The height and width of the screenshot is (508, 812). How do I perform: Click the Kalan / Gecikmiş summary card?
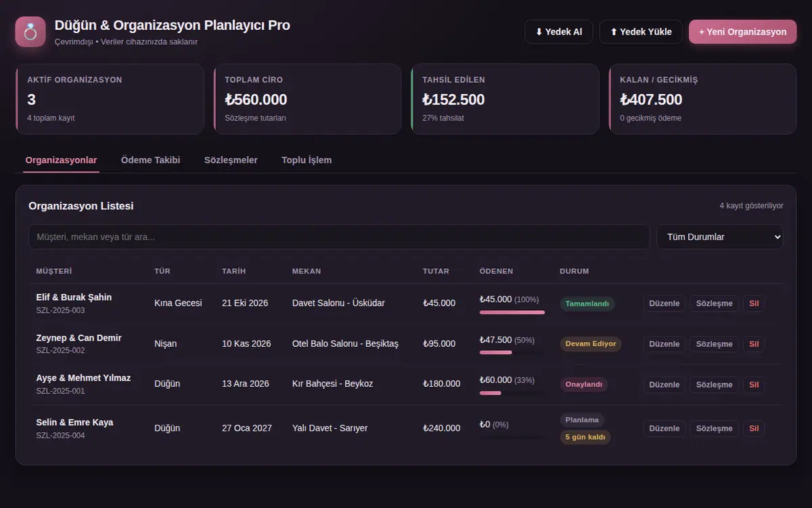click(702, 99)
